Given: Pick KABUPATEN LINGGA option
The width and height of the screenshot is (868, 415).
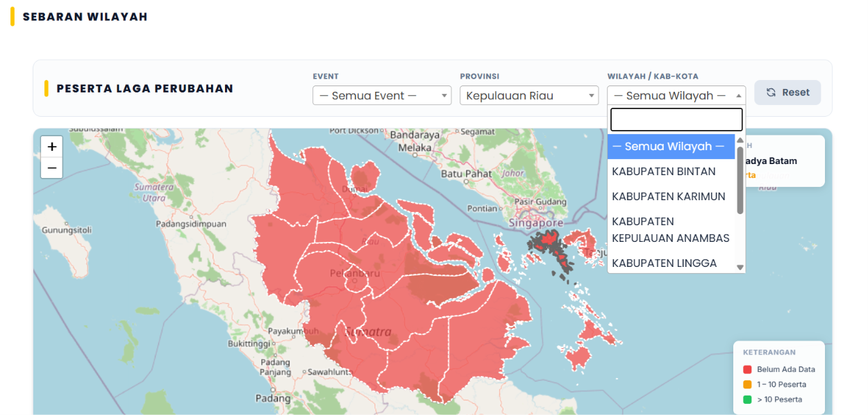Looking at the screenshot, I should point(671,263).
